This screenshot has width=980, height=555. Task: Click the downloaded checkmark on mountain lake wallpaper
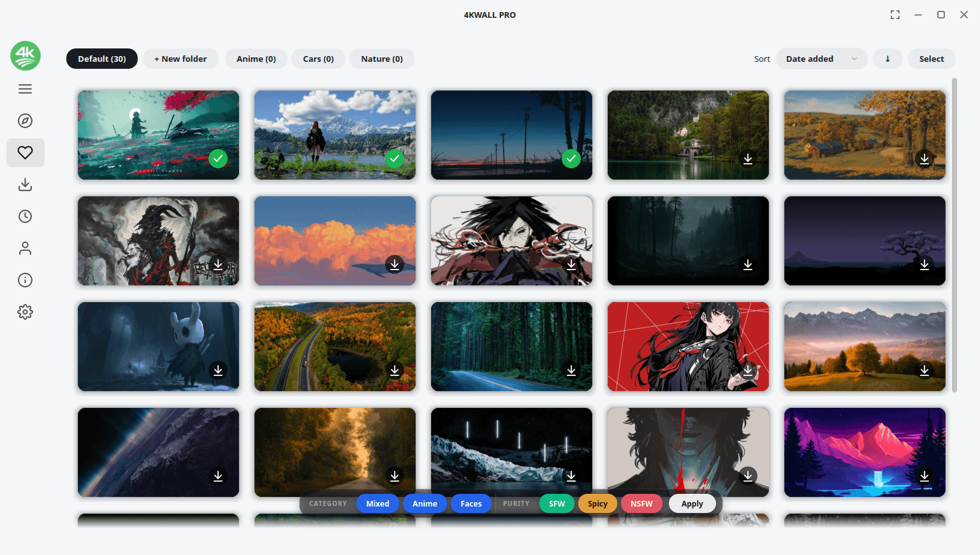[x=395, y=159]
